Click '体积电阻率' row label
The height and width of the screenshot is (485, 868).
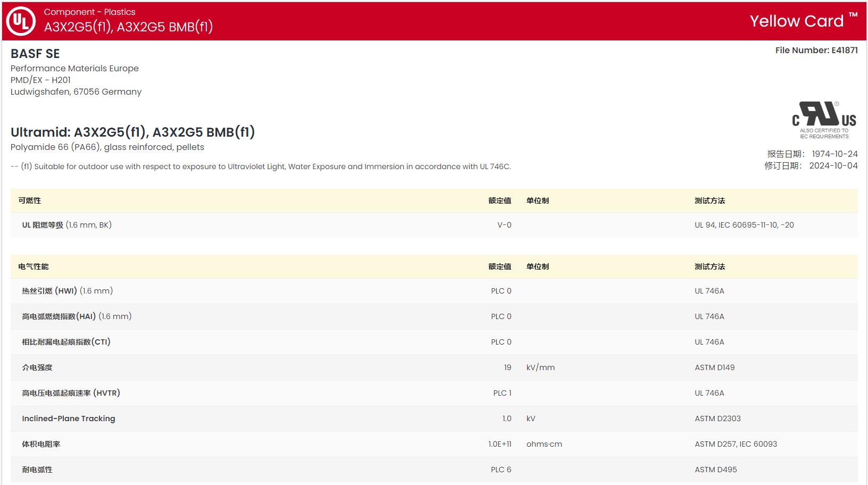(x=41, y=444)
